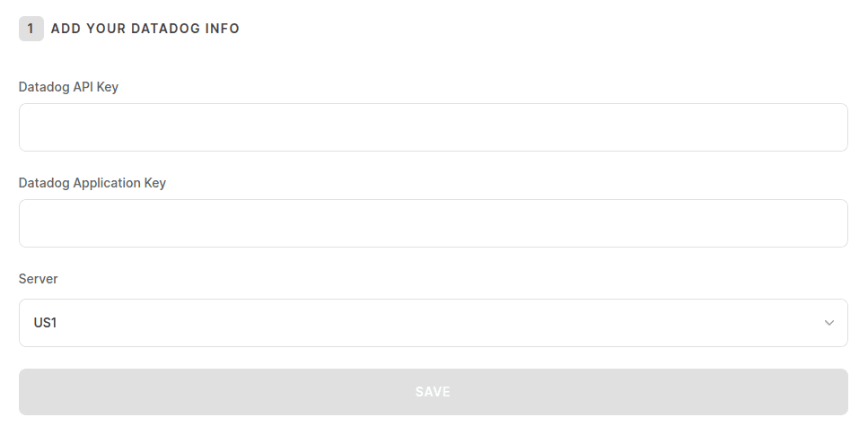Select the gray numbered step indicator
This screenshot has width=868, height=435.
(31, 29)
